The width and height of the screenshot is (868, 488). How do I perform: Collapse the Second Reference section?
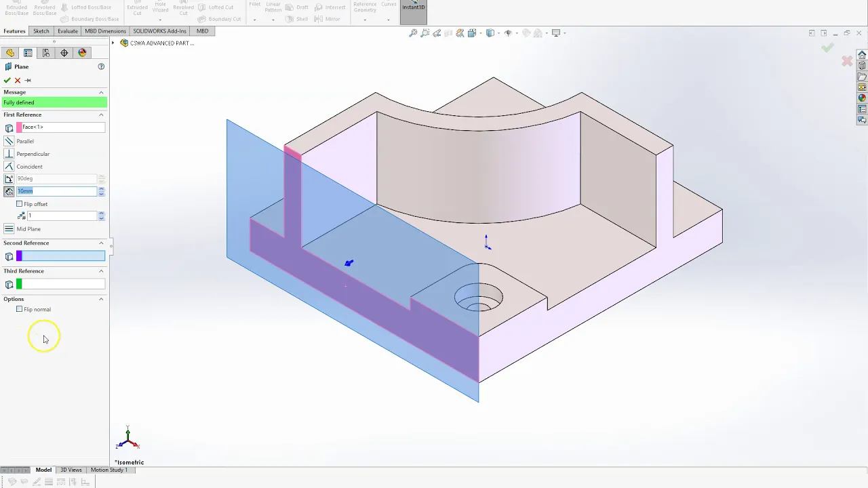click(101, 243)
